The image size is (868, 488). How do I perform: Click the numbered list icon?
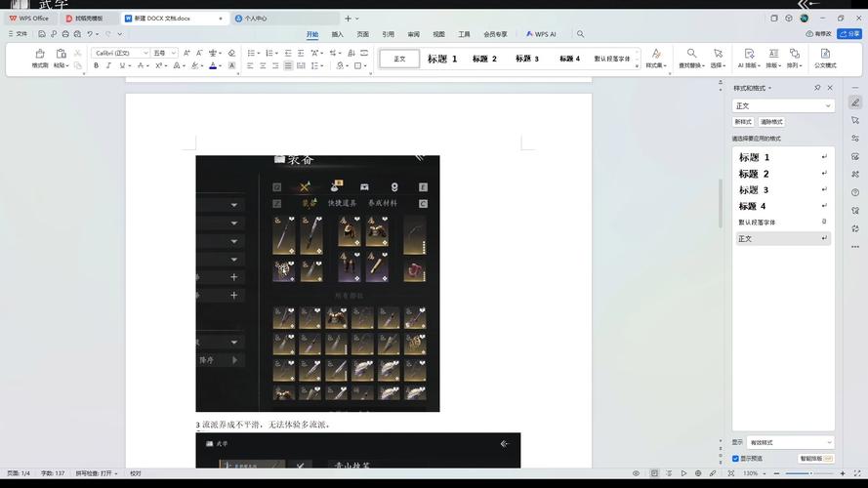click(269, 53)
